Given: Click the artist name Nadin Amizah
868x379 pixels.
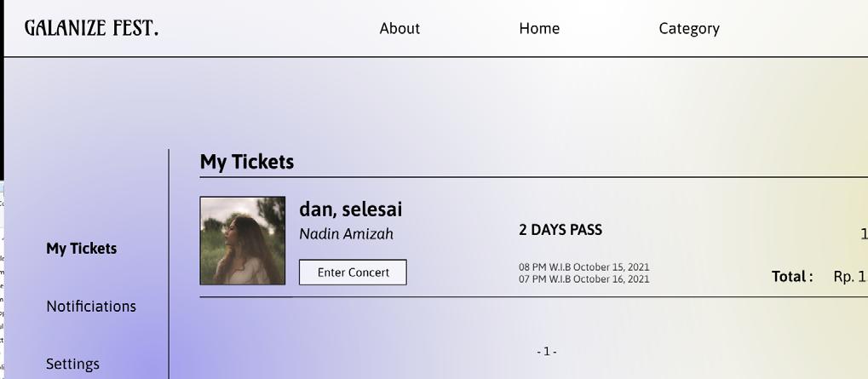Looking at the screenshot, I should click(x=346, y=234).
